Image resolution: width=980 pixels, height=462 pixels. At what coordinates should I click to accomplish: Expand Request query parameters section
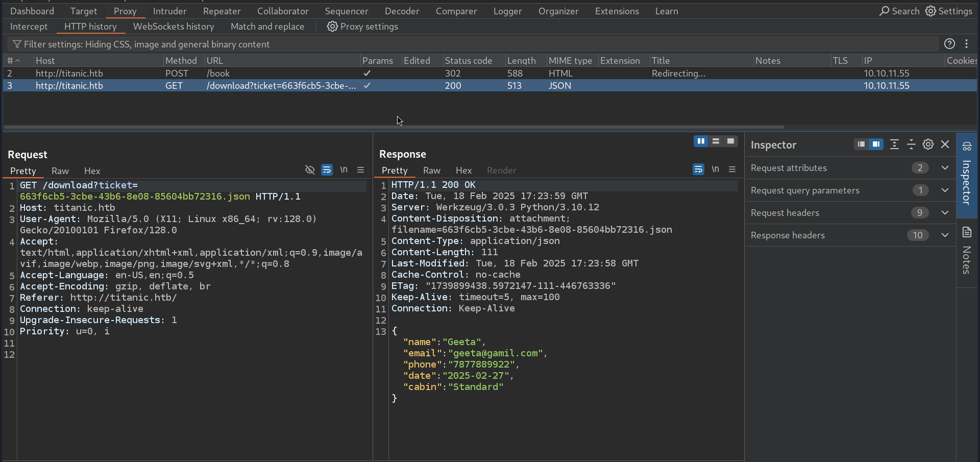click(x=945, y=190)
